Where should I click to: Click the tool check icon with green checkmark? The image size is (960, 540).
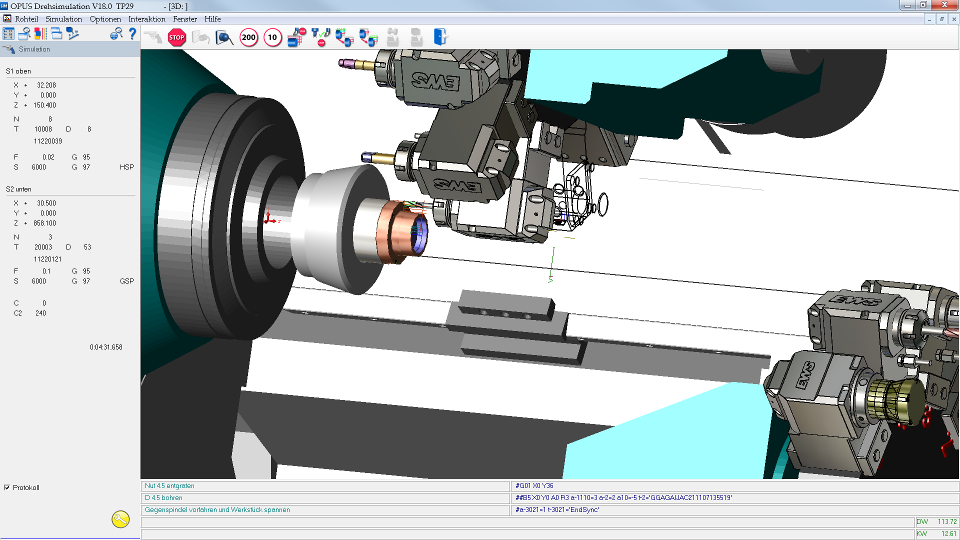coord(320,37)
